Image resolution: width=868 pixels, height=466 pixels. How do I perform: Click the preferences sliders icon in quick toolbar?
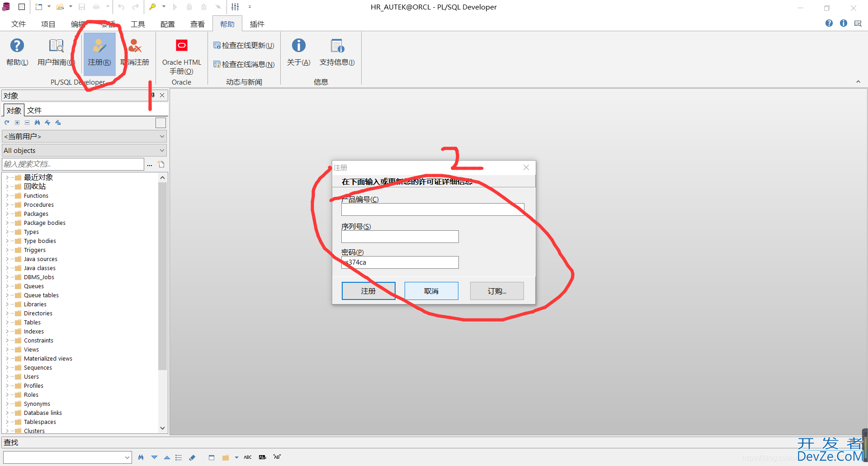coord(235,7)
